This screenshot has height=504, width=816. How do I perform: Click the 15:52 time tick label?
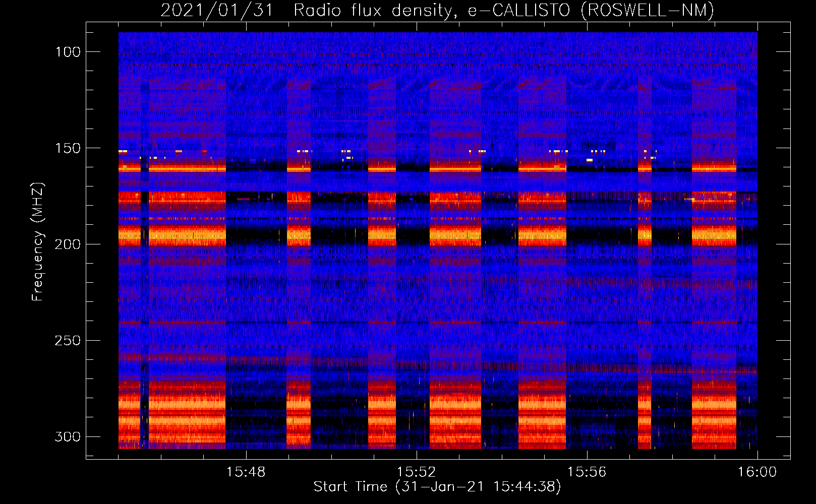[417, 472]
